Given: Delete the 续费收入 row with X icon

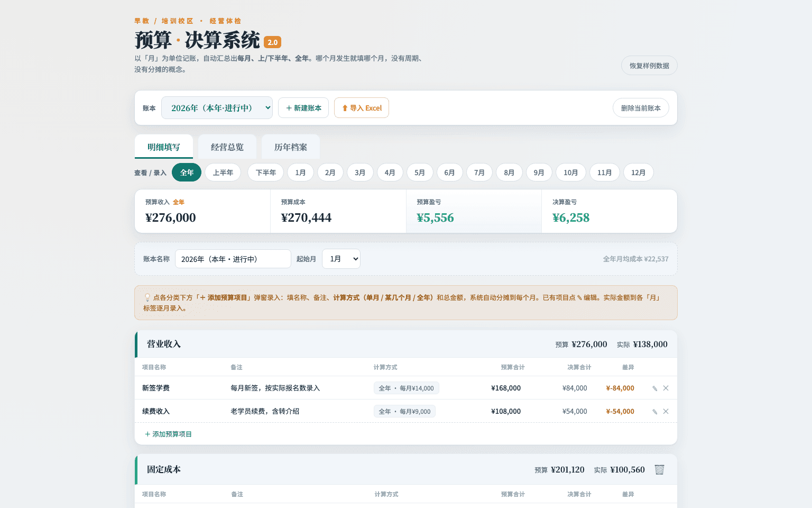Looking at the screenshot, I should tap(666, 412).
